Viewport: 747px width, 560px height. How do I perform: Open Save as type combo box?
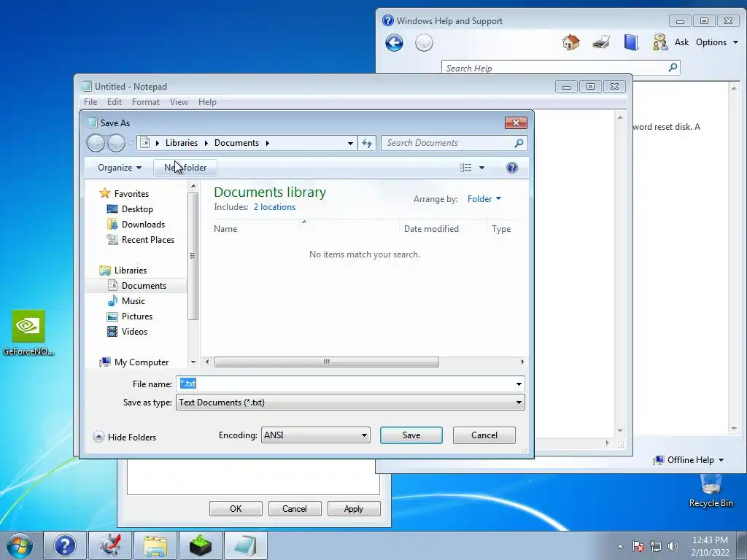click(x=350, y=402)
